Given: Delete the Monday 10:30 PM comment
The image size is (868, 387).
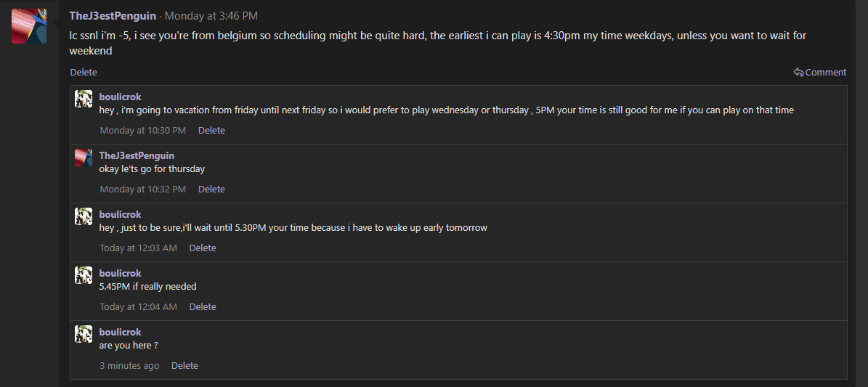Looking at the screenshot, I should pos(211,131).
